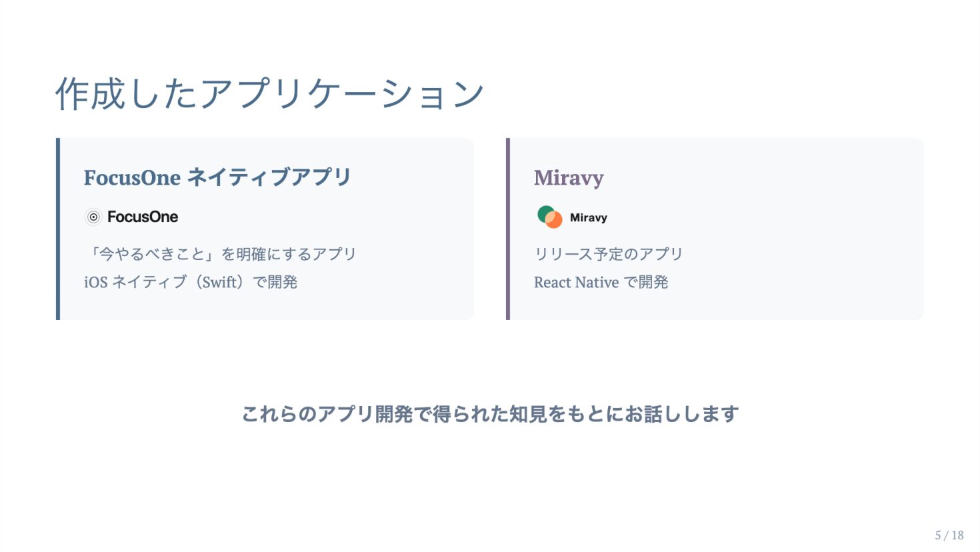Image resolution: width=980 pixels, height=552 pixels.
Task: Click the React Native で開発 text line
Action: 601,282
